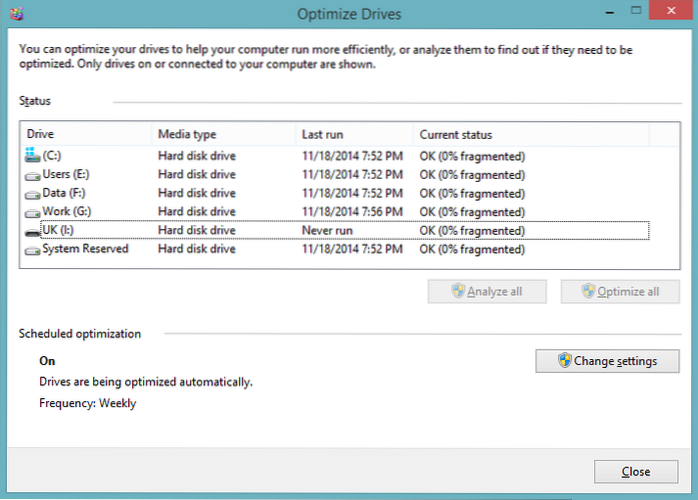Select the UK (I:) drive icon
698x500 pixels.
tap(32, 232)
